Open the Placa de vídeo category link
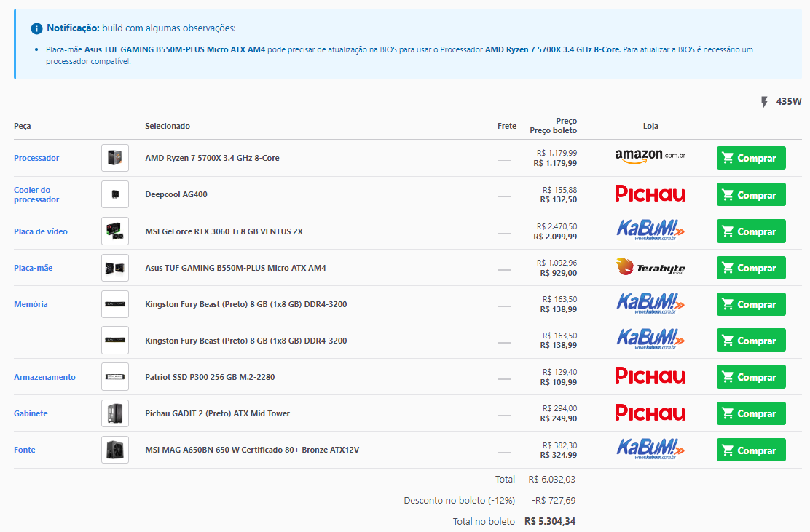The height and width of the screenshot is (532, 810). click(41, 231)
